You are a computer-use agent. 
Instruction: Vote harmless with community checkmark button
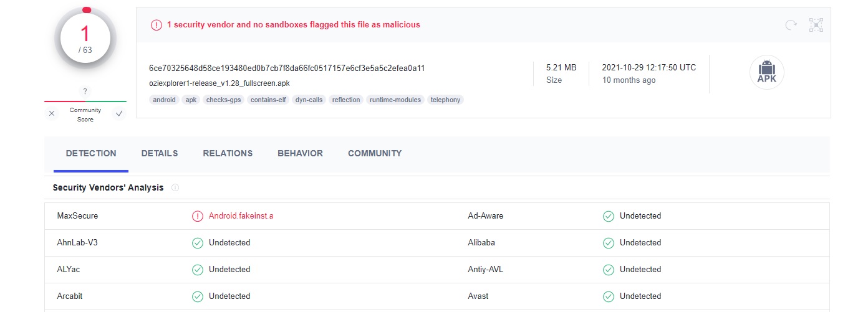118,113
